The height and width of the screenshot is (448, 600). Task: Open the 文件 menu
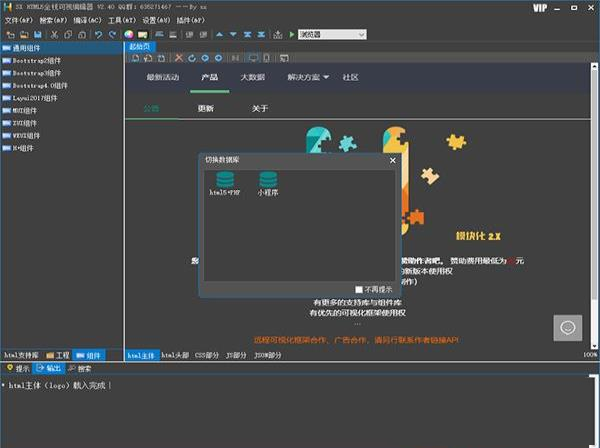pyautogui.click(x=19, y=20)
